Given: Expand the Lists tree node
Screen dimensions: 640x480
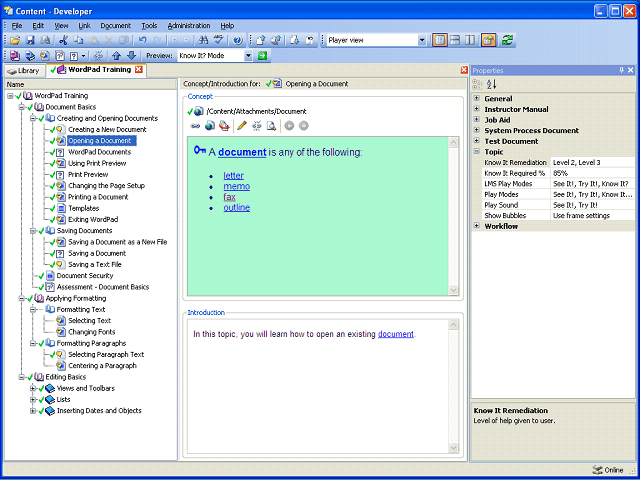Looking at the screenshot, I should click(33, 400).
